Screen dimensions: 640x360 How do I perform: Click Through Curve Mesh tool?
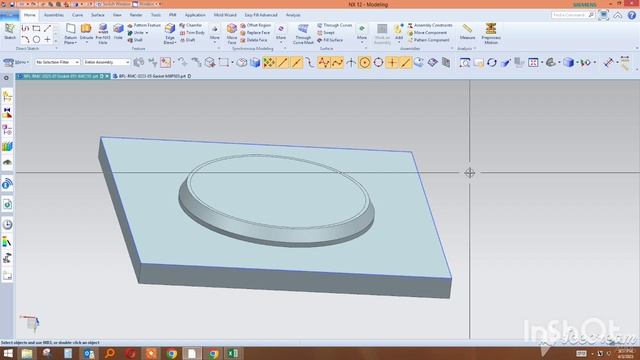[303, 34]
